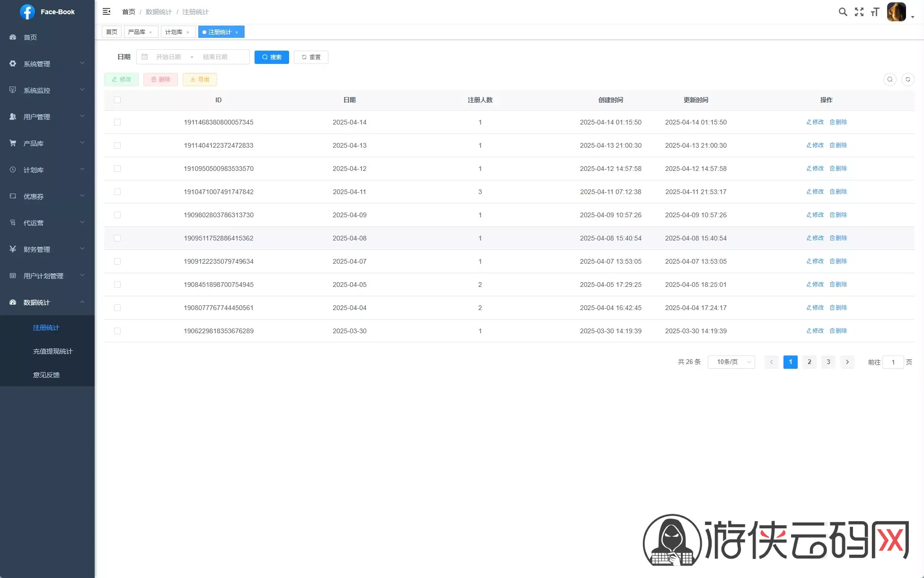Image resolution: width=924 pixels, height=578 pixels.
Task: Click the blue 搜索 button
Action: pyautogui.click(x=272, y=57)
